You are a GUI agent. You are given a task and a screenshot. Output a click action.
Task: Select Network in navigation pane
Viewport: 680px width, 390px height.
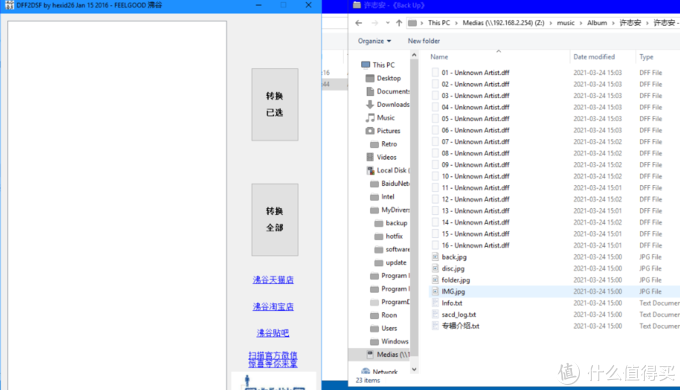379,372
